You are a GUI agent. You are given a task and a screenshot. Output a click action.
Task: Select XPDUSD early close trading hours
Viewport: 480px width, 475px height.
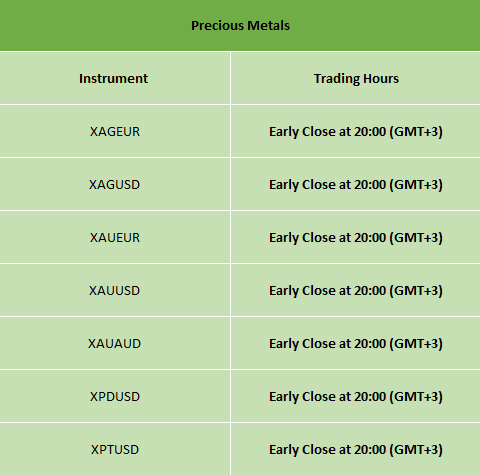(x=356, y=396)
